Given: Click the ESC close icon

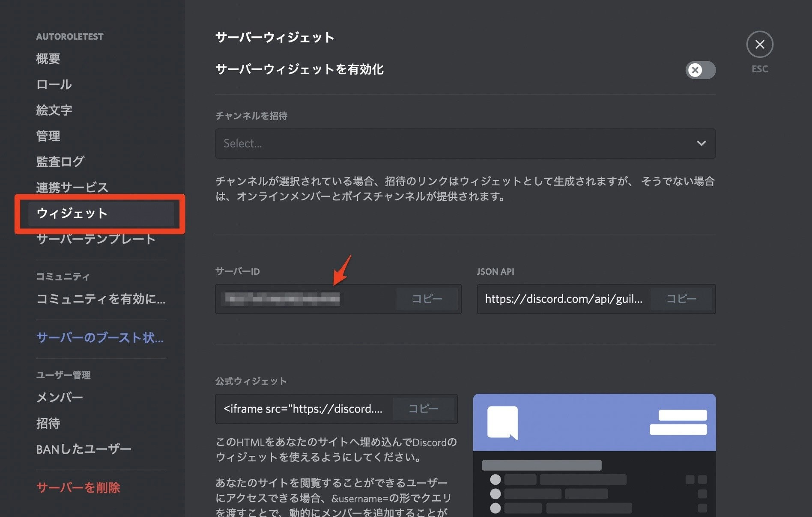Looking at the screenshot, I should 759,44.
